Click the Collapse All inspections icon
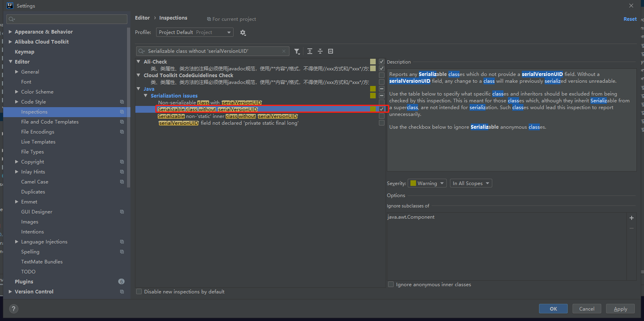The height and width of the screenshot is (321, 644). 320,51
